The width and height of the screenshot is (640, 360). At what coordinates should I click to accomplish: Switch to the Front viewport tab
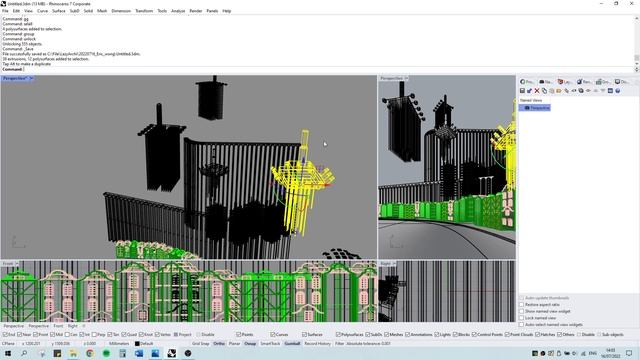tap(58, 326)
